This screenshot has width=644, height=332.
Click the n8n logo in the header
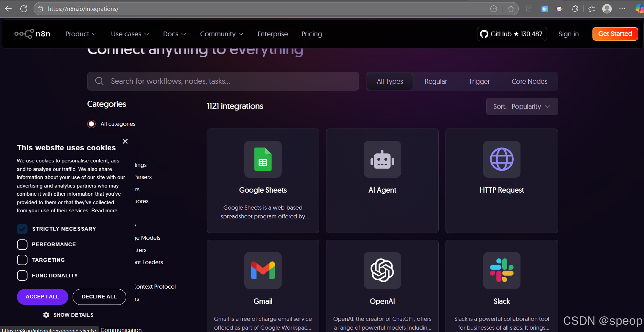point(33,34)
